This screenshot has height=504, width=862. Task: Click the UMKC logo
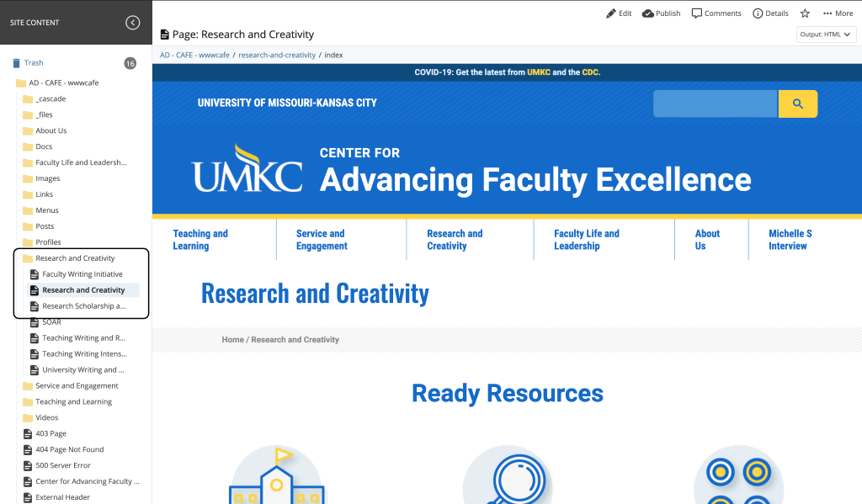(x=247, y=168)
